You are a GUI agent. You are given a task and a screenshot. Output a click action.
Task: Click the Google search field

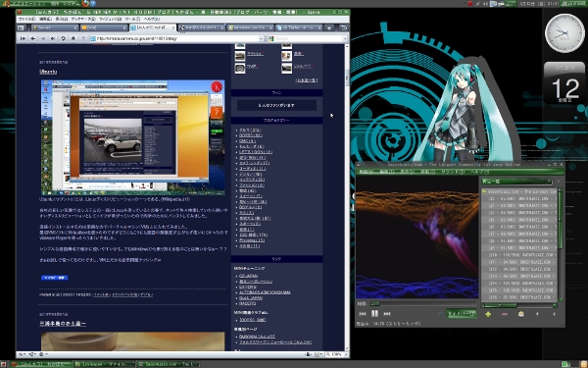pyautogui.click(x=309, y=38)
